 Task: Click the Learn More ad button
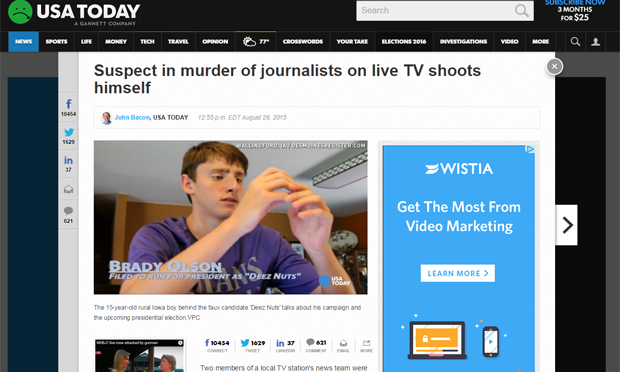(x=457, y=273)
